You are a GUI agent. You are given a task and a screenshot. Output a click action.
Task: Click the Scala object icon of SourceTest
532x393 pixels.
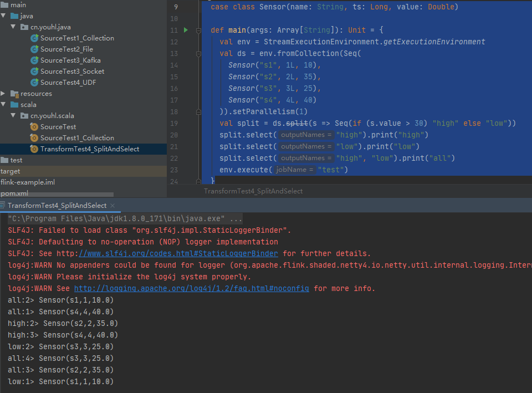(x=34, y=127)
